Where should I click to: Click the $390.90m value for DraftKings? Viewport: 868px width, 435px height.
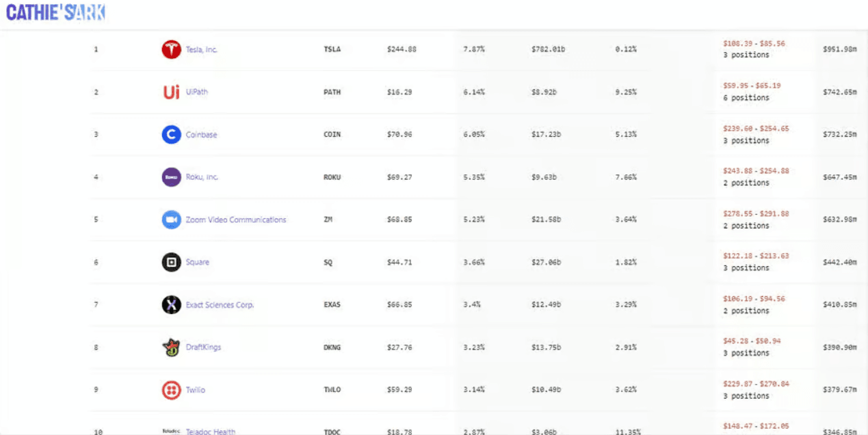point(839,347)
